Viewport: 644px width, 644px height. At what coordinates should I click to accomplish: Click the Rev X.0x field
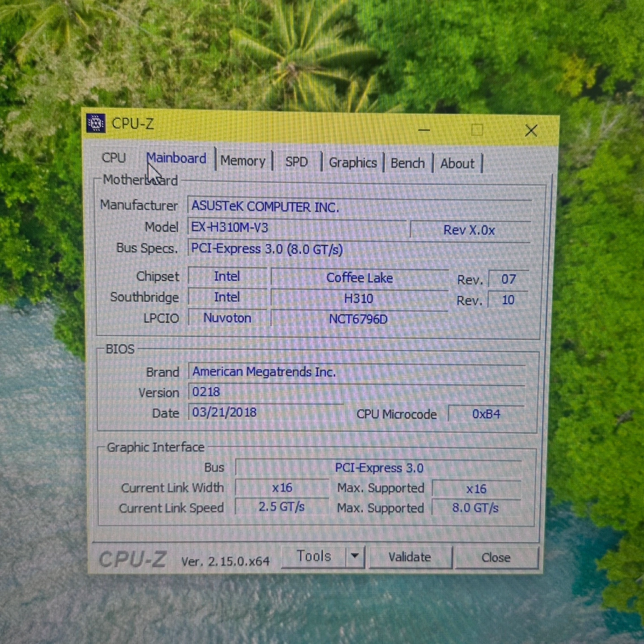coord(470,230)
